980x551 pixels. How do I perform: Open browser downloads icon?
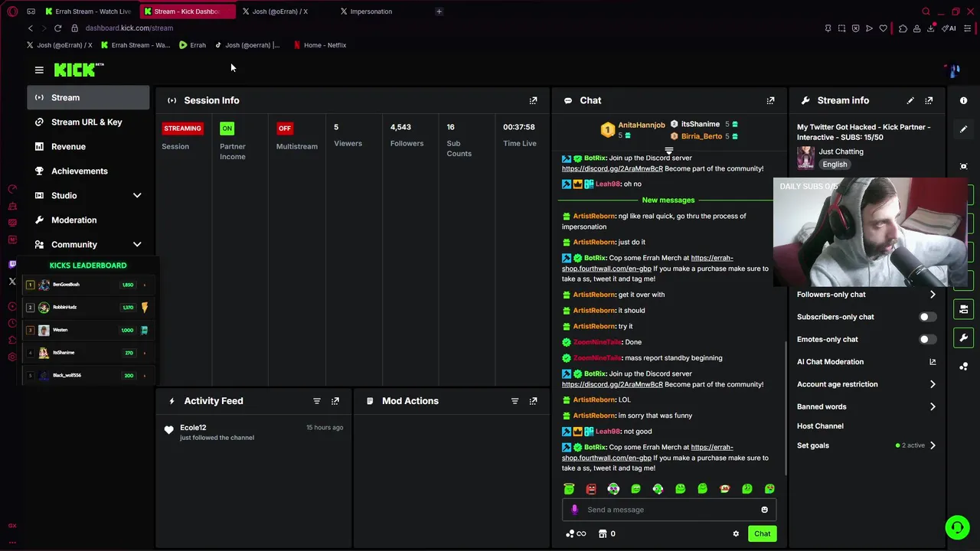[931, 28]
